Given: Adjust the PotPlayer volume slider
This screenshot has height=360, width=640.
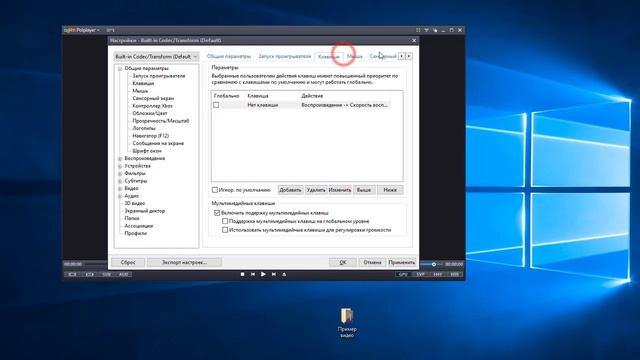Looking at the screenshot, I should [x=433, y=264].
